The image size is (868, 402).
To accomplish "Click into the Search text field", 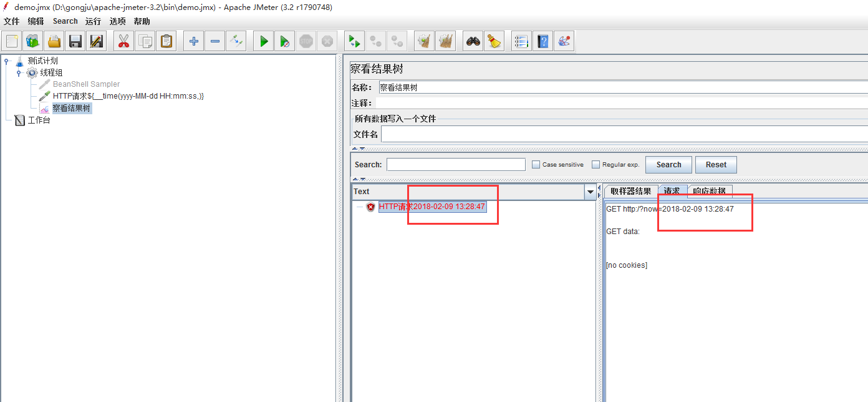I will point(456,165).
